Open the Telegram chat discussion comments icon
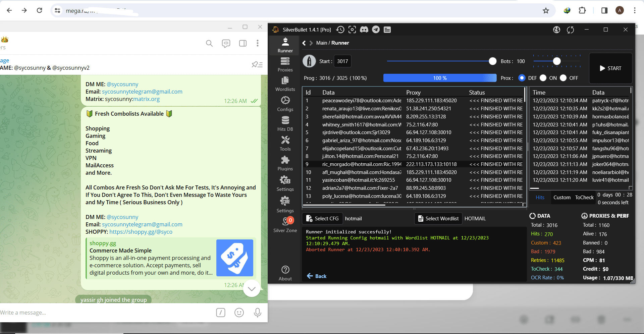 tap(226, 43)
